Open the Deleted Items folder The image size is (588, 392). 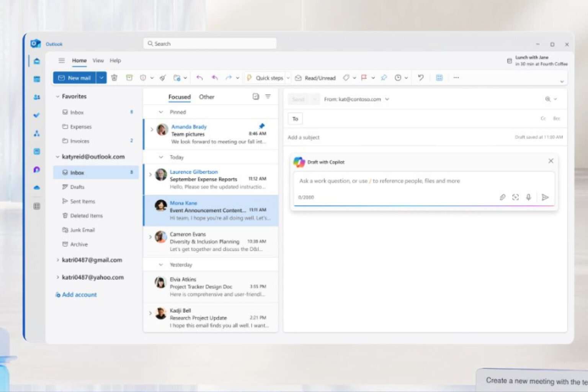96,216
